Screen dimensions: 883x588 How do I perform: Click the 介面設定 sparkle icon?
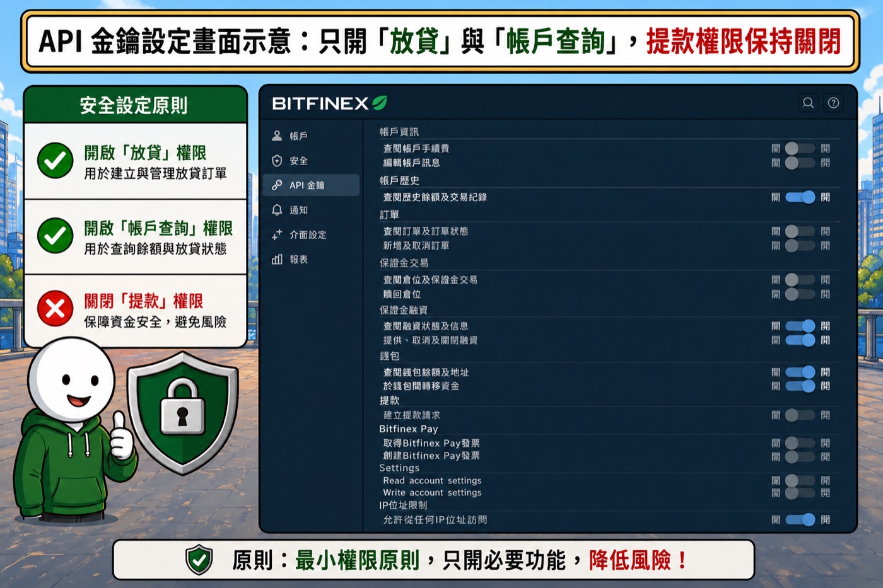pyautogui.click(x=277, y=234)
